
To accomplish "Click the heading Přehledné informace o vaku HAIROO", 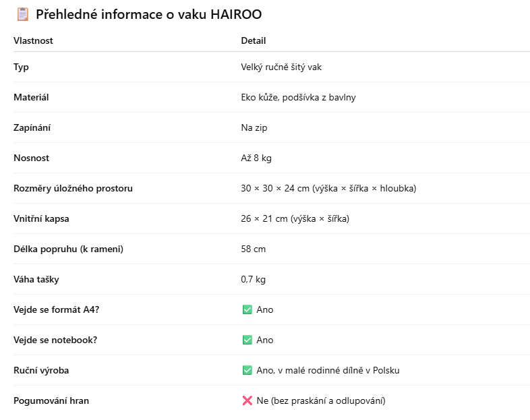I will (x=148, y=14).
